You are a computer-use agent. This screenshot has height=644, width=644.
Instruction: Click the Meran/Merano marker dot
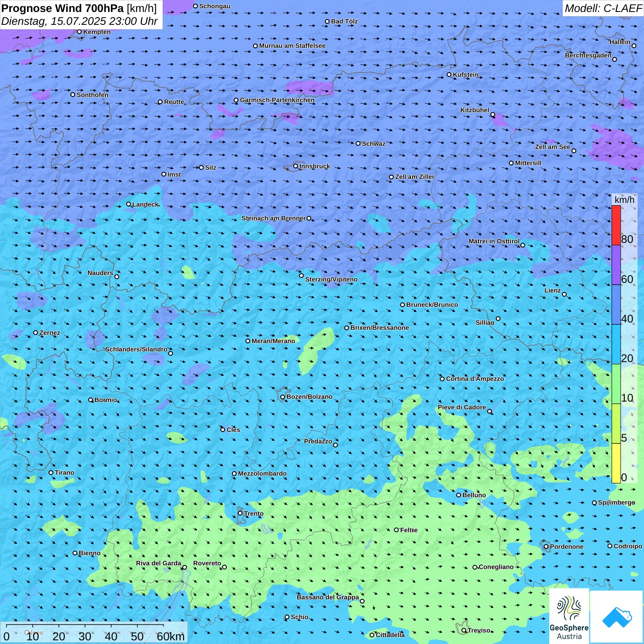point(248,341)
